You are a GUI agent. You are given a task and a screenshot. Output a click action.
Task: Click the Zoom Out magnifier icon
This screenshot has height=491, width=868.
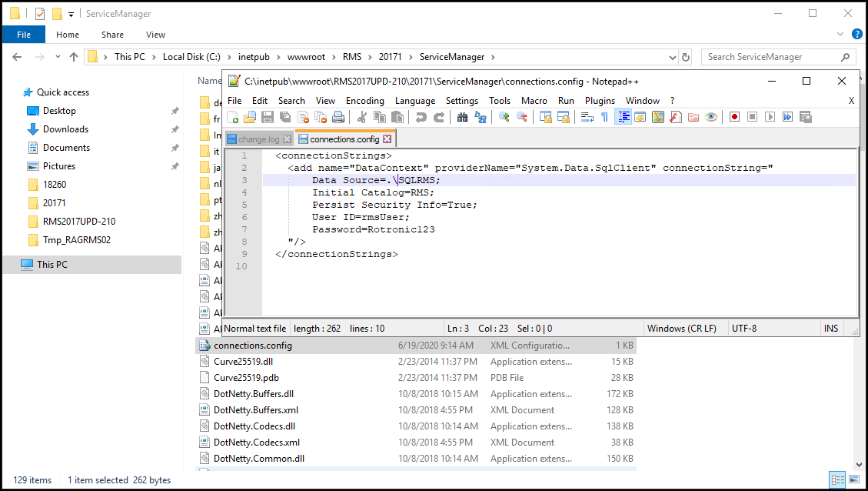click(521, 118)
